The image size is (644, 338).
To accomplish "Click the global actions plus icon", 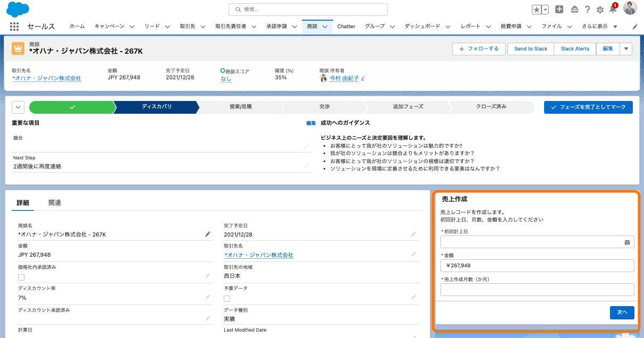I will pos(559,9).
